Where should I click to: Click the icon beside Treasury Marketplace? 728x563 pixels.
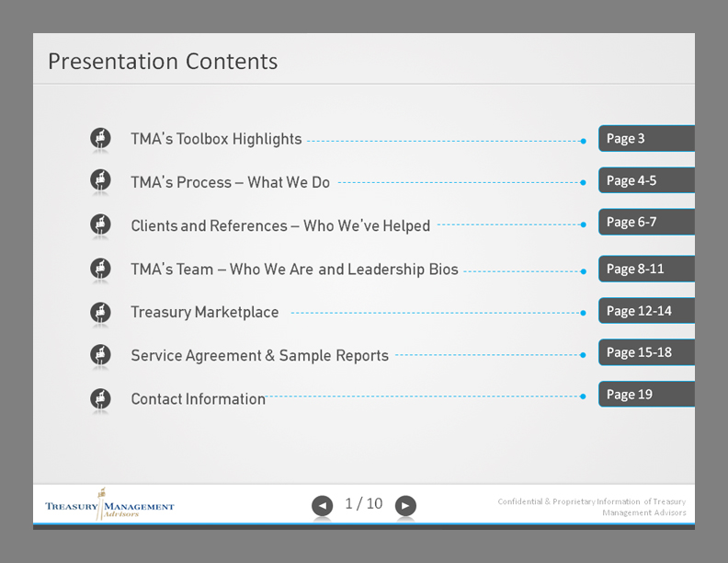(x=100, y=312)
